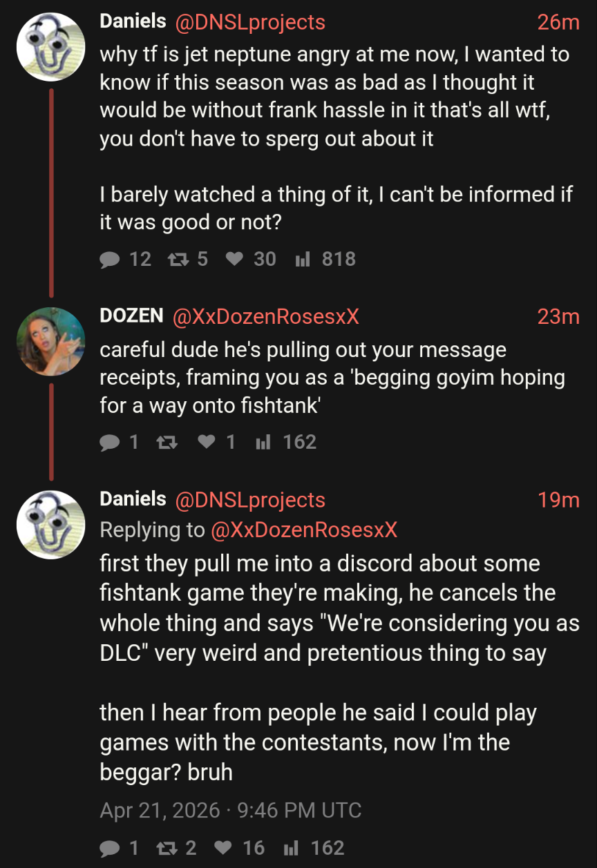View stats icon on bottom post

click(291, 848)
